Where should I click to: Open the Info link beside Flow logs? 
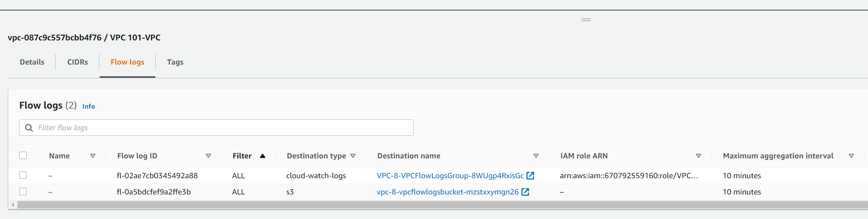click(88, 106)
